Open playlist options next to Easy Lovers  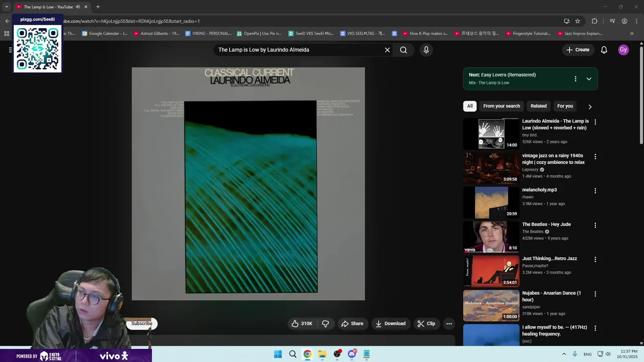coord(576,79)
